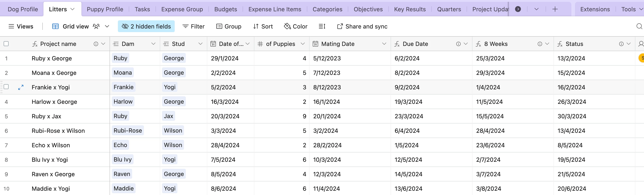The image size is (644, 195).
Task: Click the Color paint bucket icon
Action: pos(287,26)
